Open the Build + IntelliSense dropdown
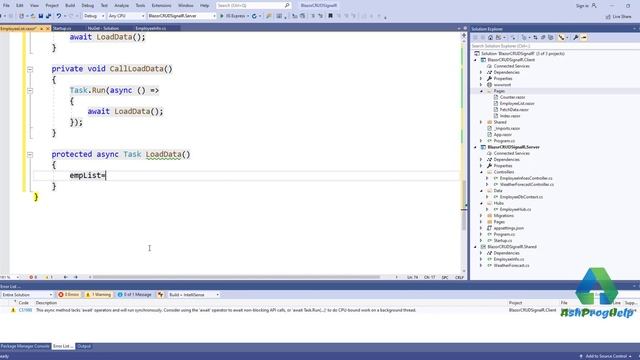The width and height of the screenshot is (640, 360). tap(194, 294)
